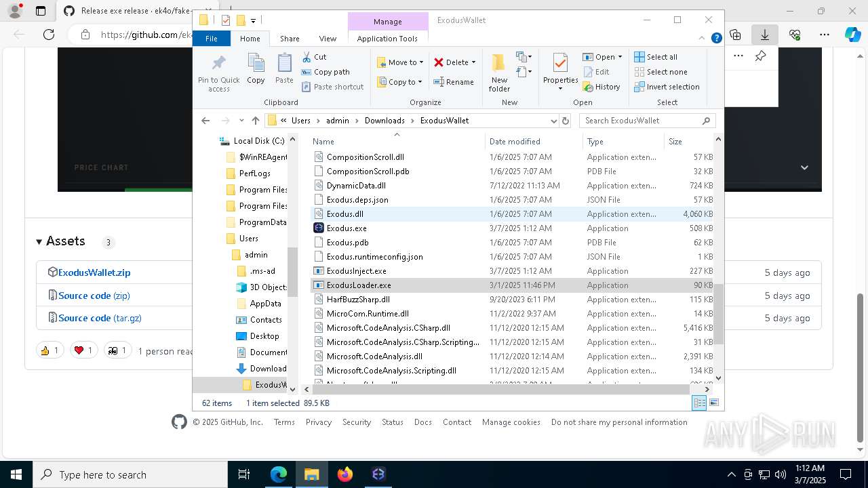This screenshot has width=868, height=488.
Task: Click the Copy ribbon icon
Action: coord(256,69)
